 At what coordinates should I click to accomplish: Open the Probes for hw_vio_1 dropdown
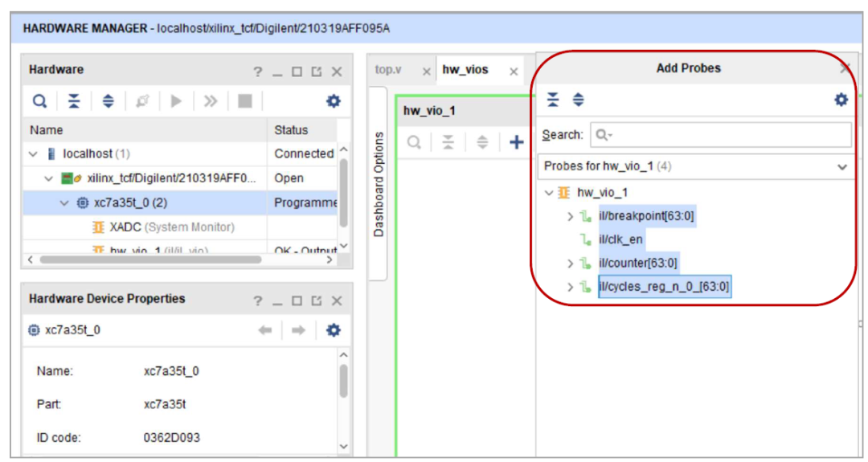click(x=841, y=167)
